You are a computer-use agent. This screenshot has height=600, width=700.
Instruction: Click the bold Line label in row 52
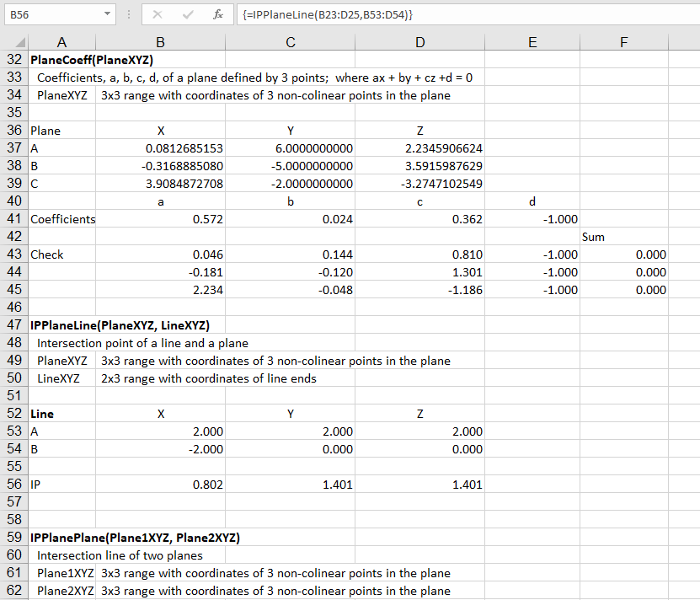pyautogui.click(x=42, y=414)
